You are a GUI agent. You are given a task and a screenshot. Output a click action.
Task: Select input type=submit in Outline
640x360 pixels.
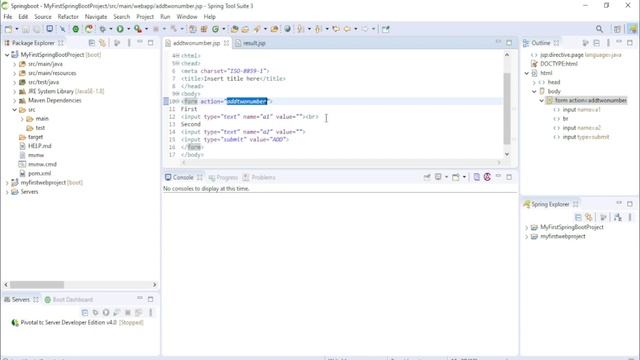pos(585,137)
